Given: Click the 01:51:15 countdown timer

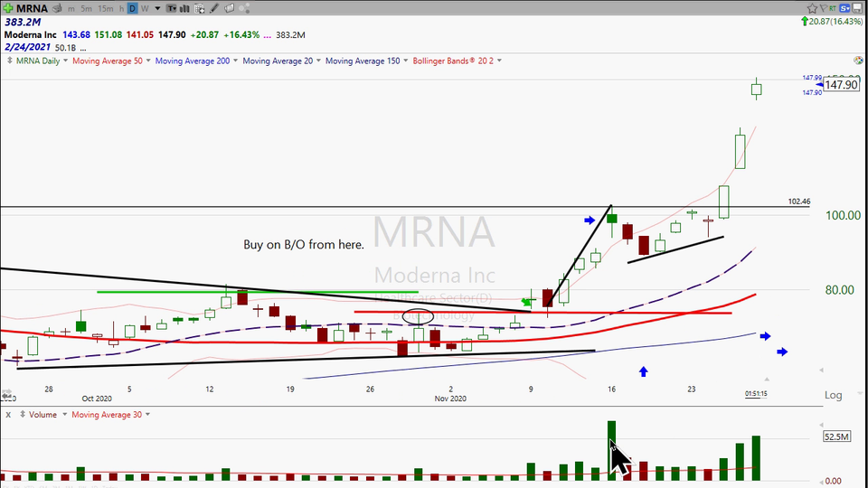Looking at the screenshot, I should 756,394.
